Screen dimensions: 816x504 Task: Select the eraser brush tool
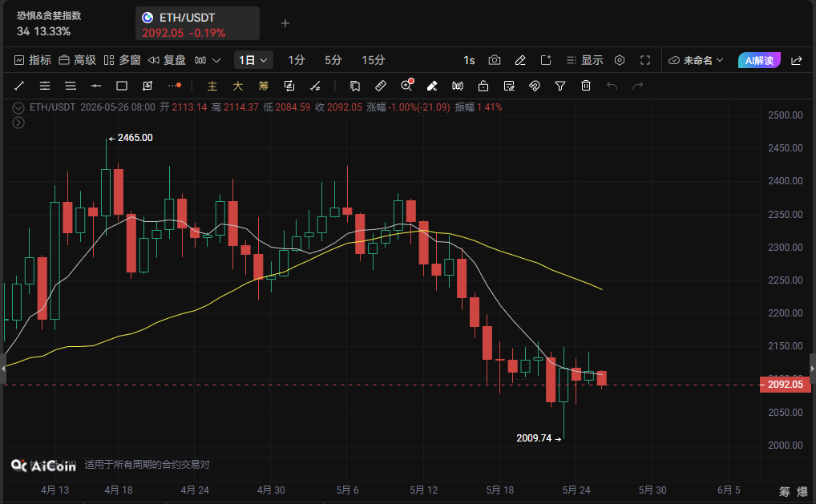(432, 86)
